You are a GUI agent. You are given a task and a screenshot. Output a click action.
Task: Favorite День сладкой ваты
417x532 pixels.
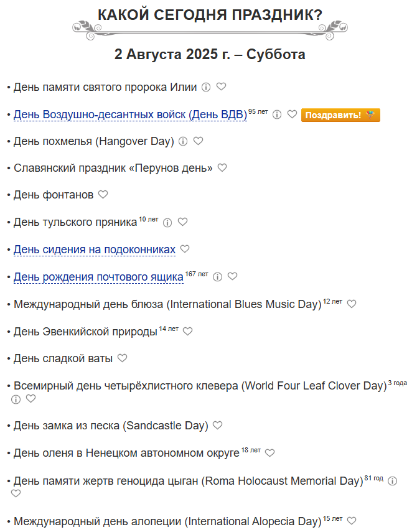[122, 358]
